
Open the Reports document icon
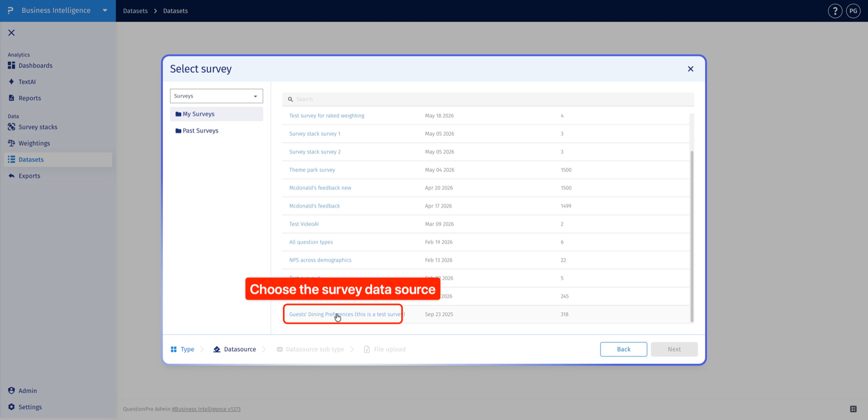(x=11, y=98)
